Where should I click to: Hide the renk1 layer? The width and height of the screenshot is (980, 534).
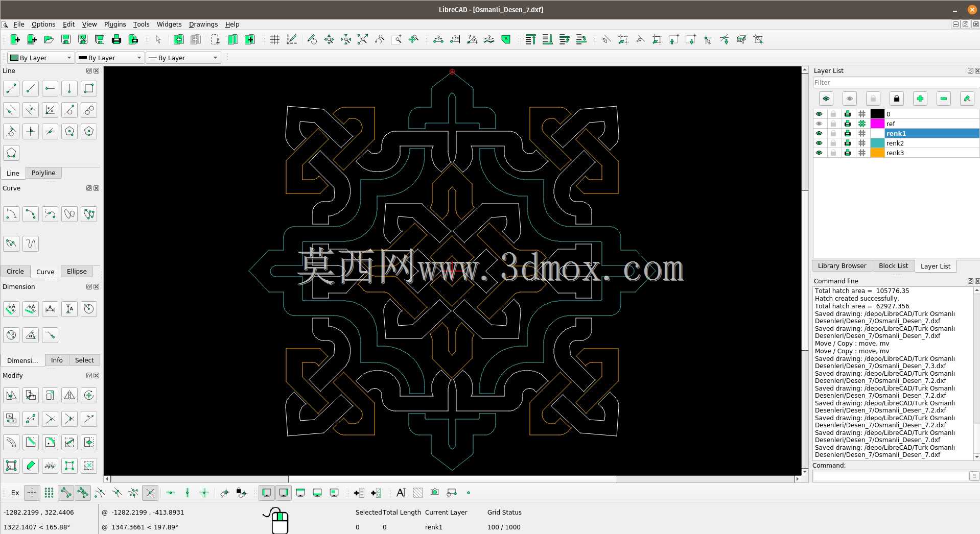[x=819, y=133]
